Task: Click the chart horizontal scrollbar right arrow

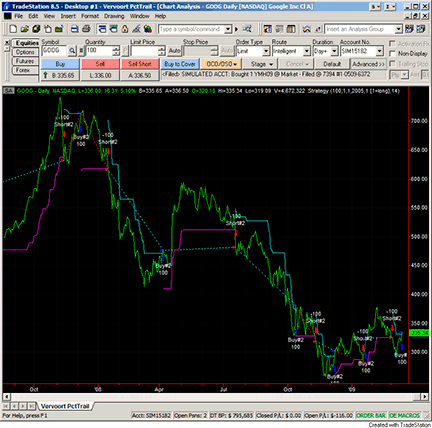Action: click(424, 397)
